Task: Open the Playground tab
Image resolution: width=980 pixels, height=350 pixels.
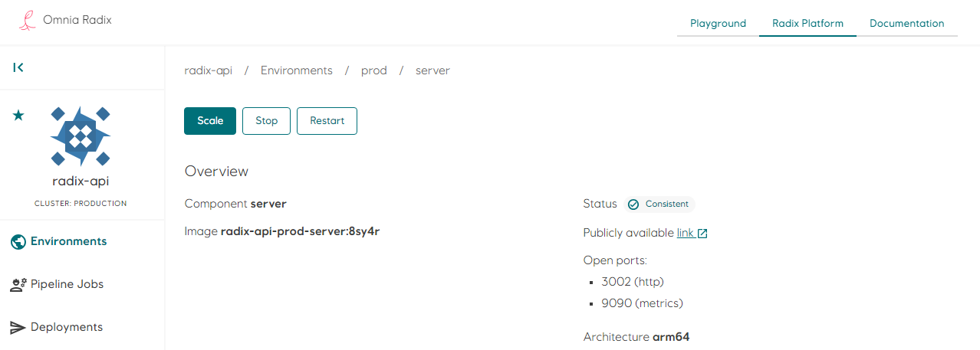Action: point(718,23)
